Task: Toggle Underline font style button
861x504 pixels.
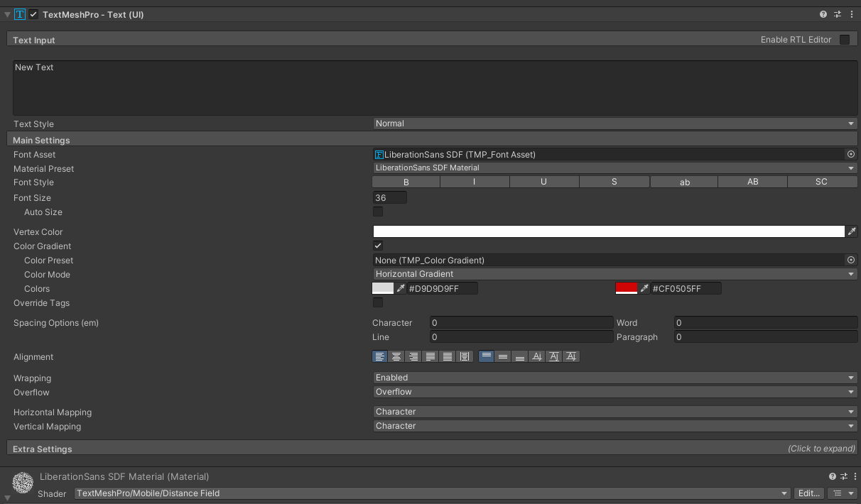Action: 543,182
